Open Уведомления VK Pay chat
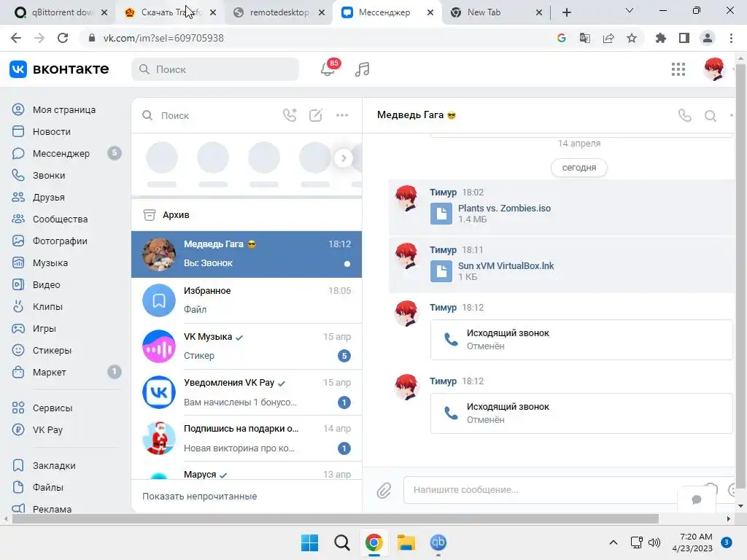 pos(247,393)
